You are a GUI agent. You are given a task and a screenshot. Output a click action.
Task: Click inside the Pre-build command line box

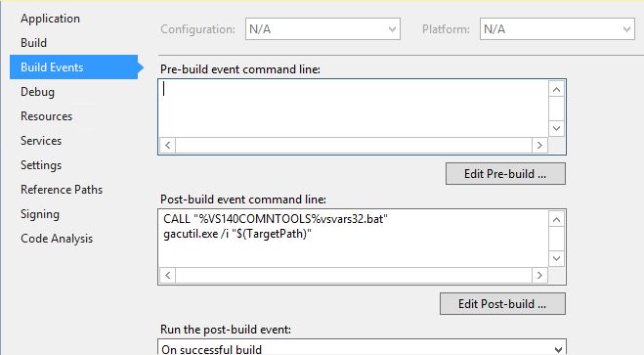353,109
